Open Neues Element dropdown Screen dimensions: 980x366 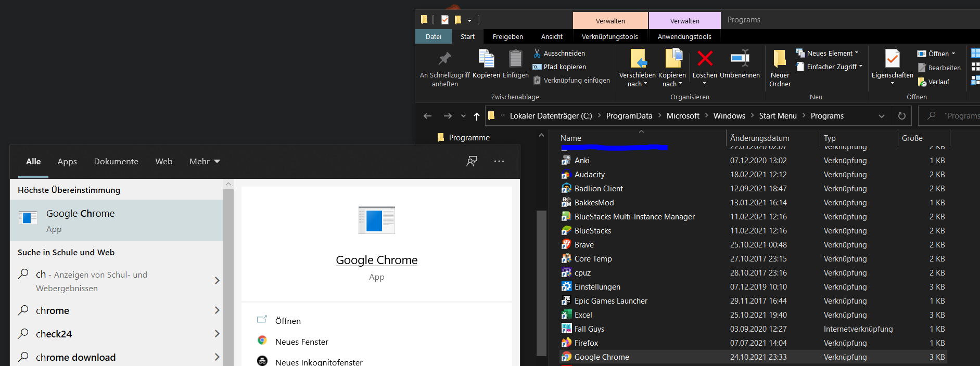828,54
